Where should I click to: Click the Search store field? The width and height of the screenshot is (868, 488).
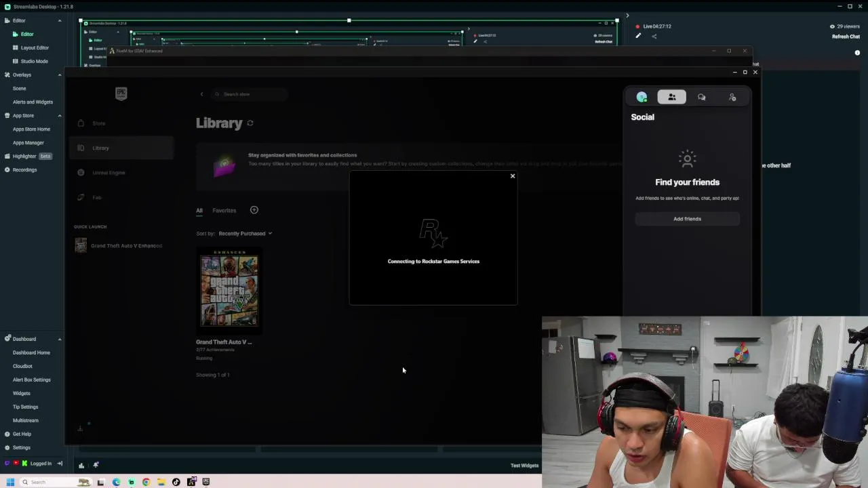pos(249,94)
